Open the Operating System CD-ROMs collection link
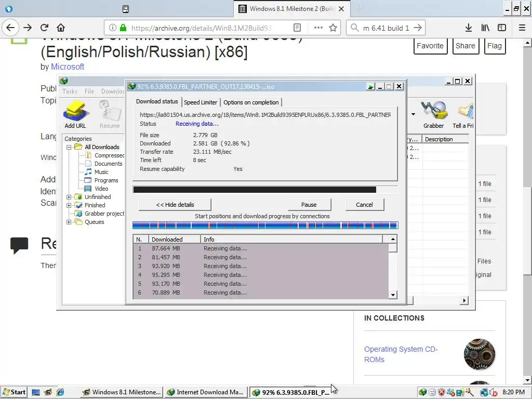 (x=401, y=354)
